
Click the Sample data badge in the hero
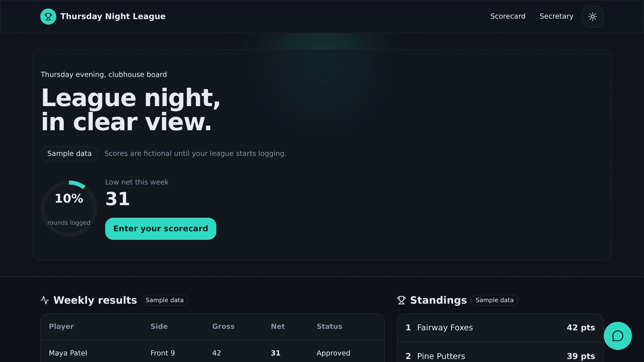coord(69,154)
